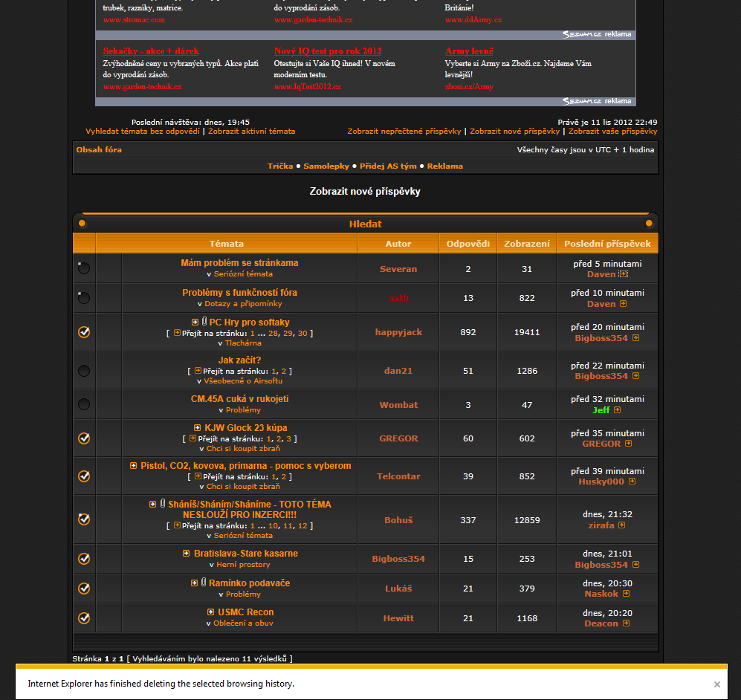
Task: Open the Reklama menu item
Action: pos(444,166)
